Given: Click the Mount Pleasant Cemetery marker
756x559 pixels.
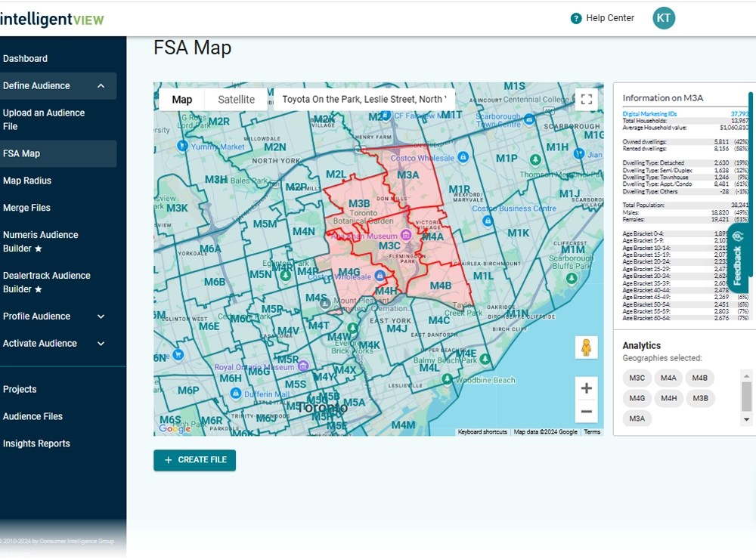Looking at the screenshot, I should pyautogui.click(x=325, y=304).
